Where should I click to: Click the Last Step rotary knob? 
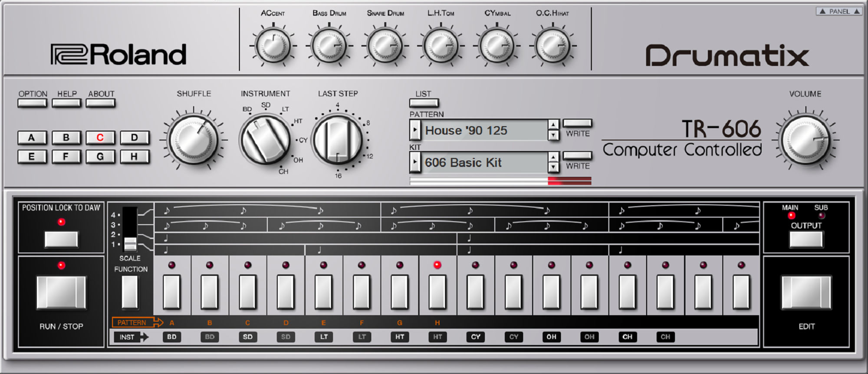click(x=338, y=140)
